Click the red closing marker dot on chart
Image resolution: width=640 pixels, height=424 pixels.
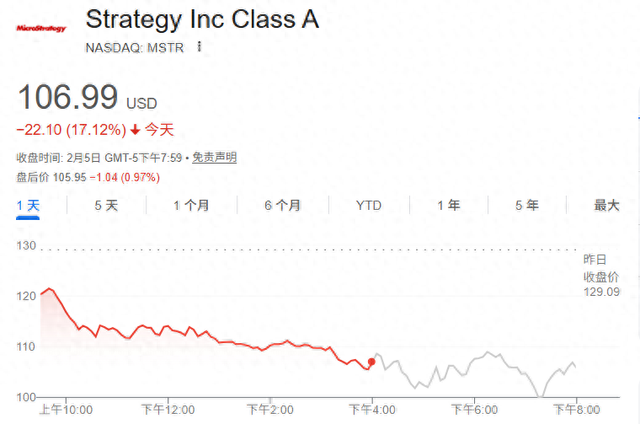pos(372,362)
